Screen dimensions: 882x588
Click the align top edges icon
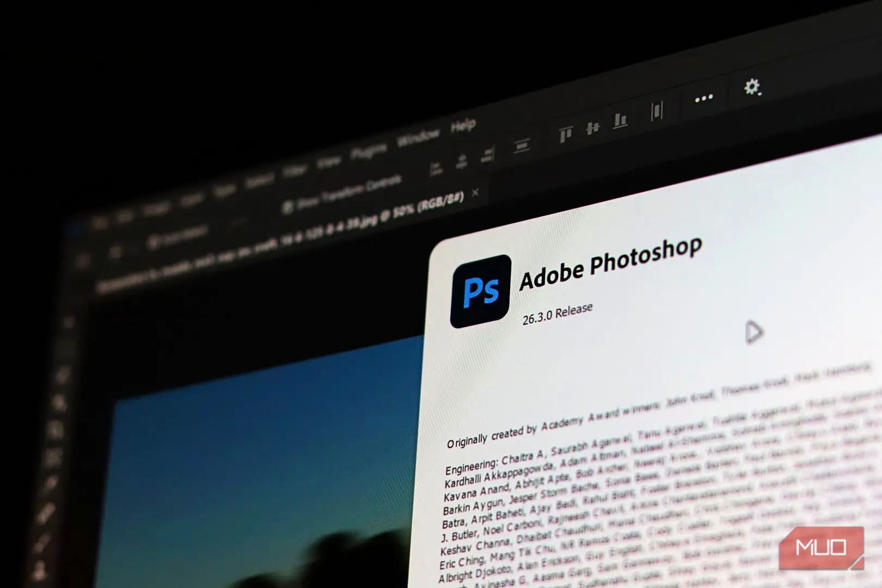point(566,133)
